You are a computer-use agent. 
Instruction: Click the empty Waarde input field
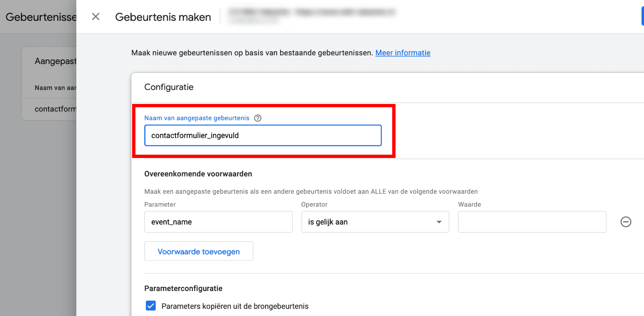tap(532, 222)
